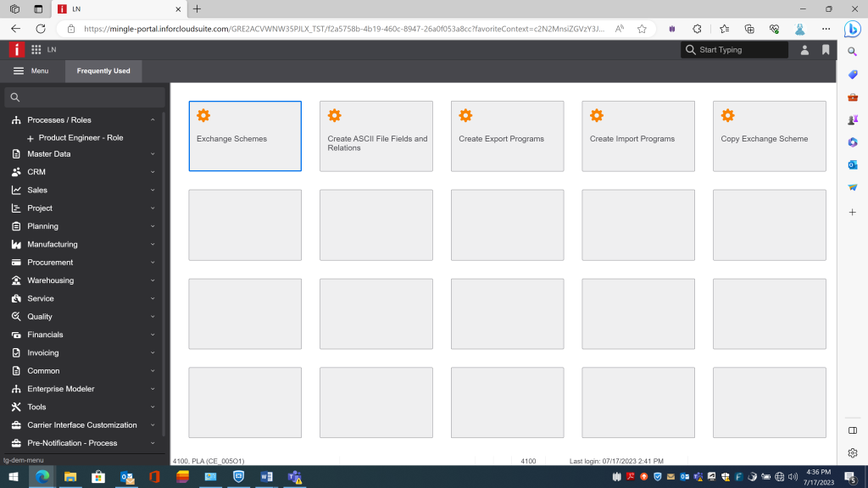Open a new browser tab
Screen dimensions: 868x488
click(197, 8)
